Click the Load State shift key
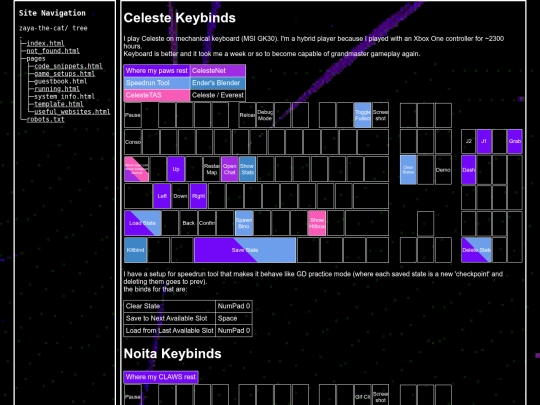The image size is (540, 405). pyautogui.click(x=143, y=223)
